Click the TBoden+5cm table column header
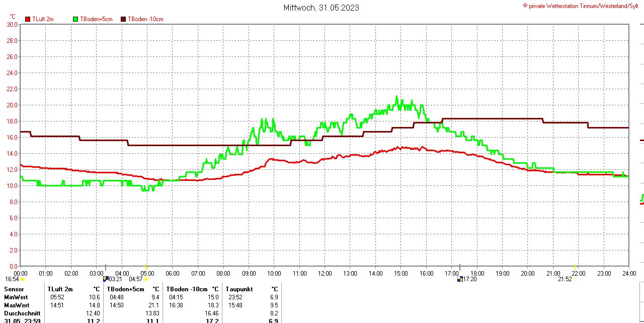The height and width of the screenshot is (323, 644). click(125, 289)
